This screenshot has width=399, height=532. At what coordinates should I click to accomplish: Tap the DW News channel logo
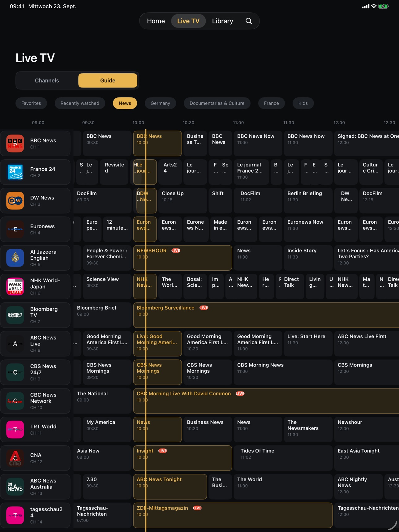click(15, 201)
